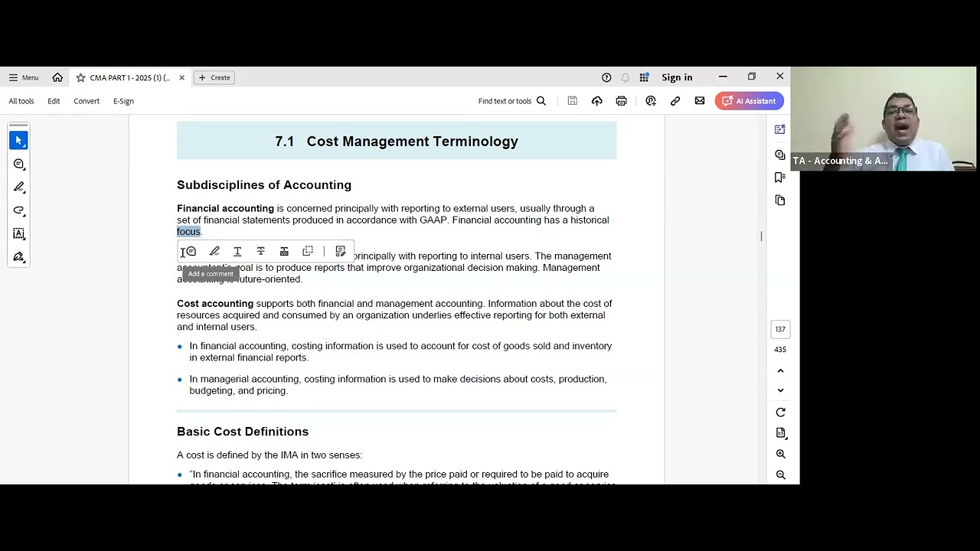Choose the Sign fountain pen tool

pyautogui.click(x=19, y=257)
